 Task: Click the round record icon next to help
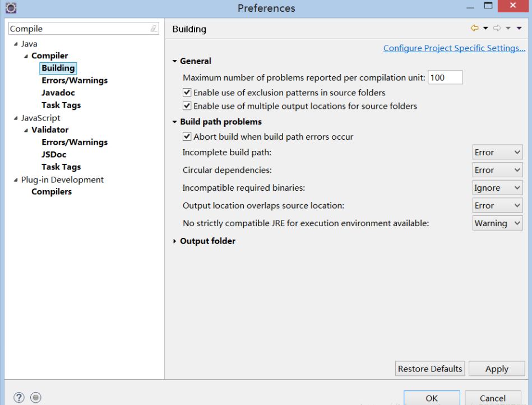[x=36, y=397]
